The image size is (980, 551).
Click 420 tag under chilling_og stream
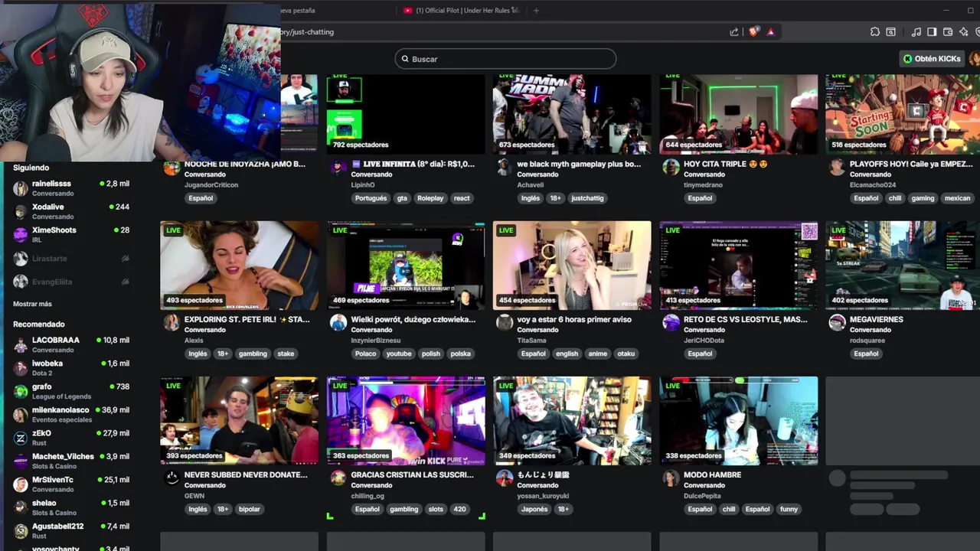pos(459,509)
